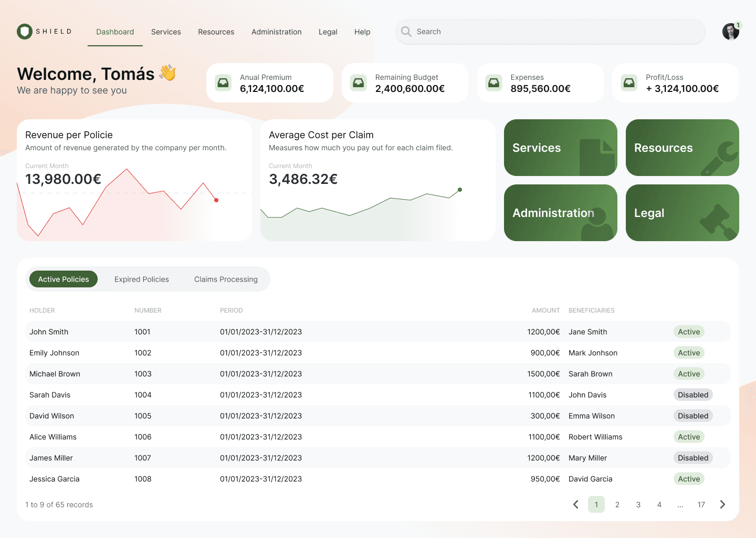The width and height of the screenshot is (756, 538).
Task: Go to next page with right chevron
Action: tap(722, 504)
